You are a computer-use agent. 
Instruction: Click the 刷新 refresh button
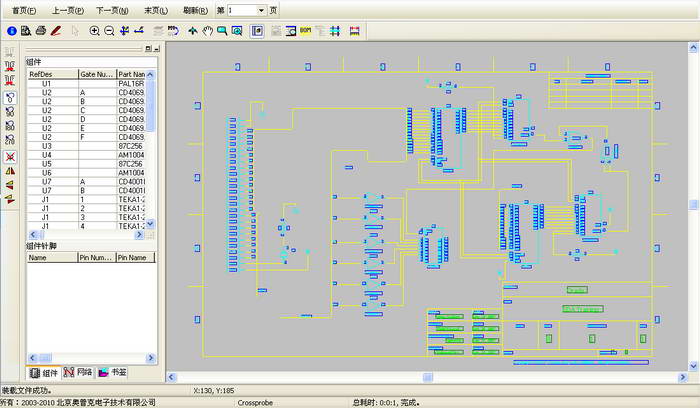tap(197, 10)
